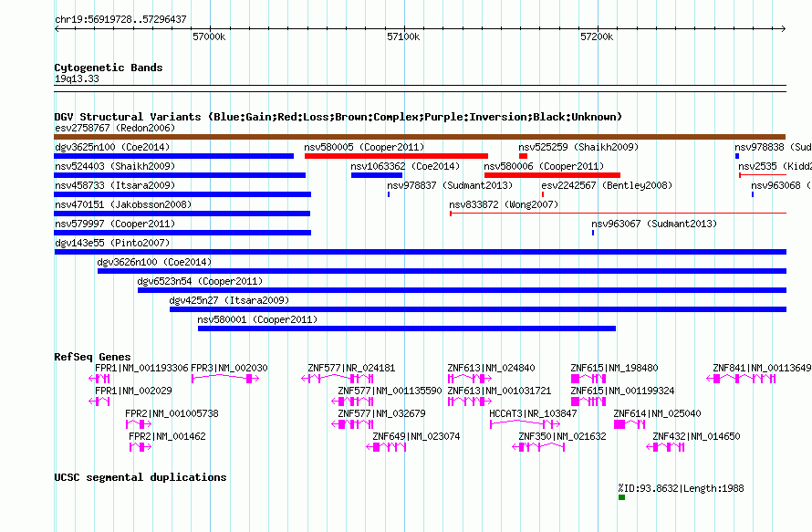Select the RefSeq Genes track title
The height and width of the screenshot is (532, 812).
tap(92, 357)
